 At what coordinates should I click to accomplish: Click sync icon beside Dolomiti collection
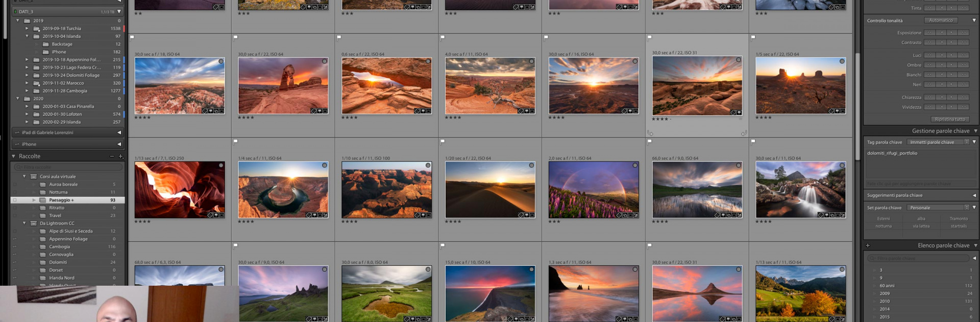click(15, 263)
